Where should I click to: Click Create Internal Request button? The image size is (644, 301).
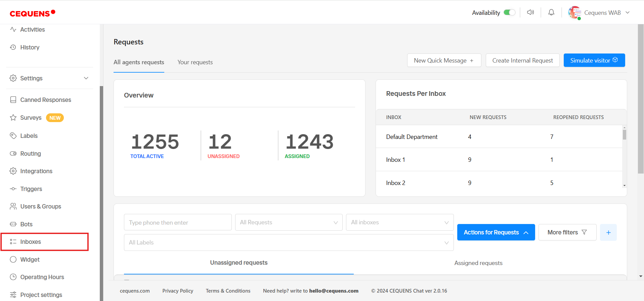[x=522, y=61]
